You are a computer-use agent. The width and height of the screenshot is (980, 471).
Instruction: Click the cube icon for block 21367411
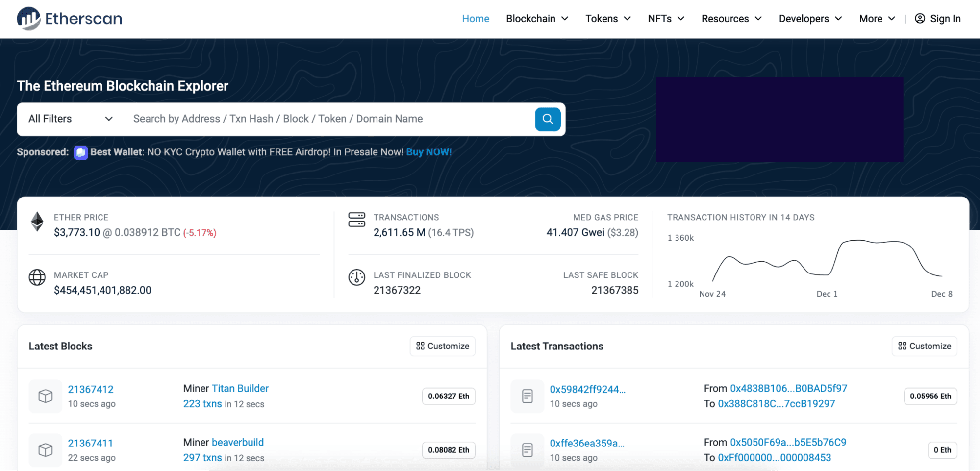[x=46, y=450]
